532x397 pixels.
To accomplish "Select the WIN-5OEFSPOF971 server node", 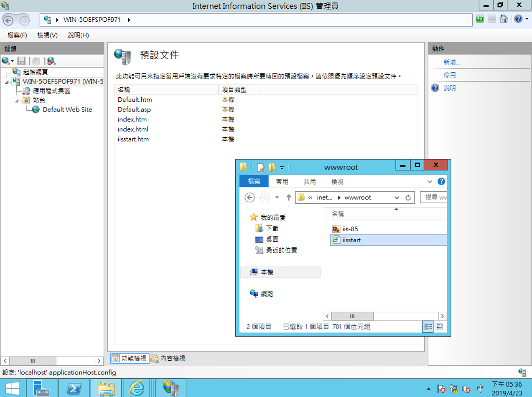I will click(x=63, y=81).
